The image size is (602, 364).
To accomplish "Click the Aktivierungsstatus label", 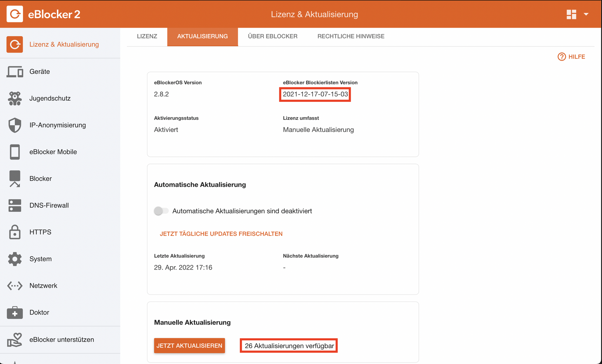I will (176, 118).
